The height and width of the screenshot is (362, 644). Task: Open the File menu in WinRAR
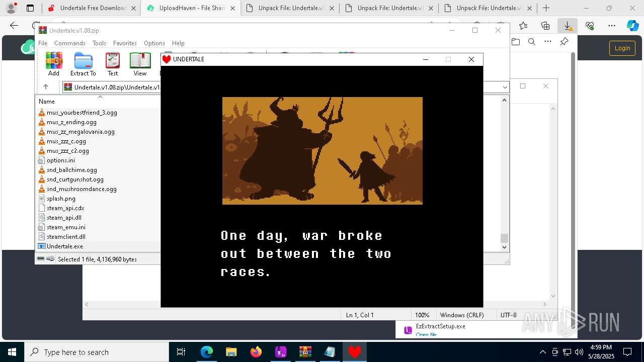(x=43, y=43)
